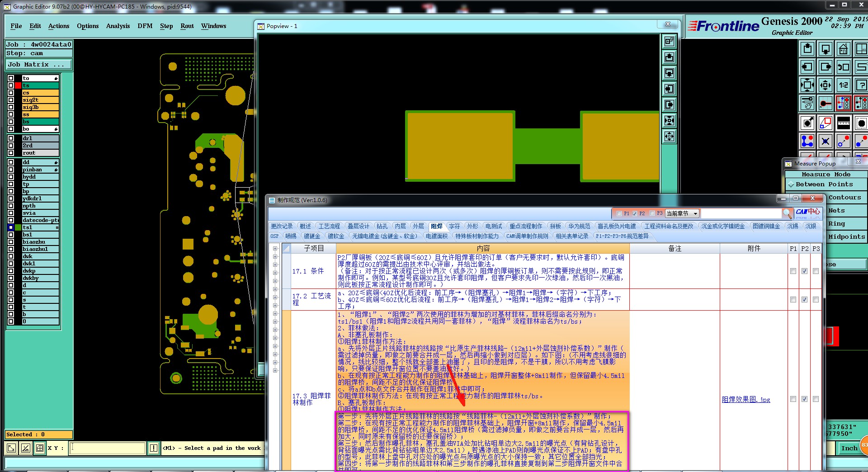Open the wrench and palette settings icon
868x472 pixels.
[x=807, y=103]
